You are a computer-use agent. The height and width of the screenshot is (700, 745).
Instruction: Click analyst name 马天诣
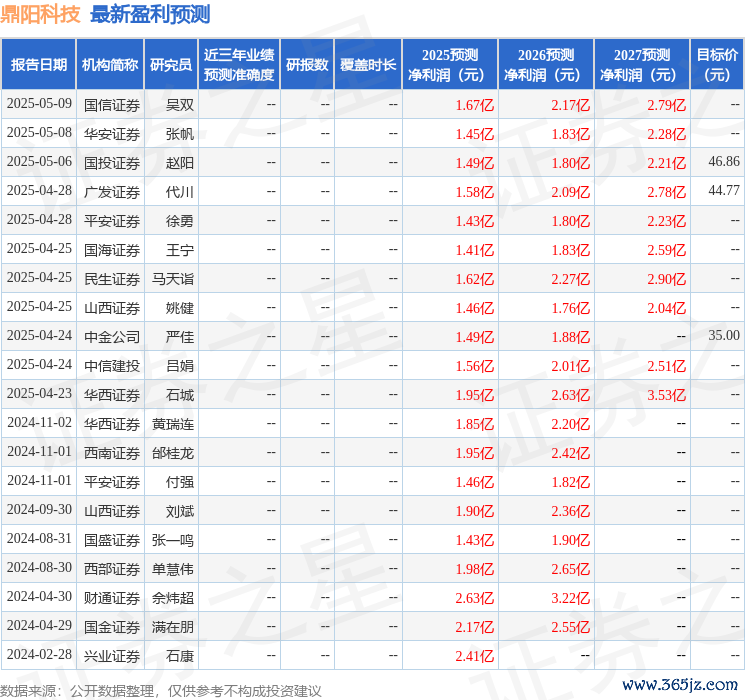click(172, 279)
